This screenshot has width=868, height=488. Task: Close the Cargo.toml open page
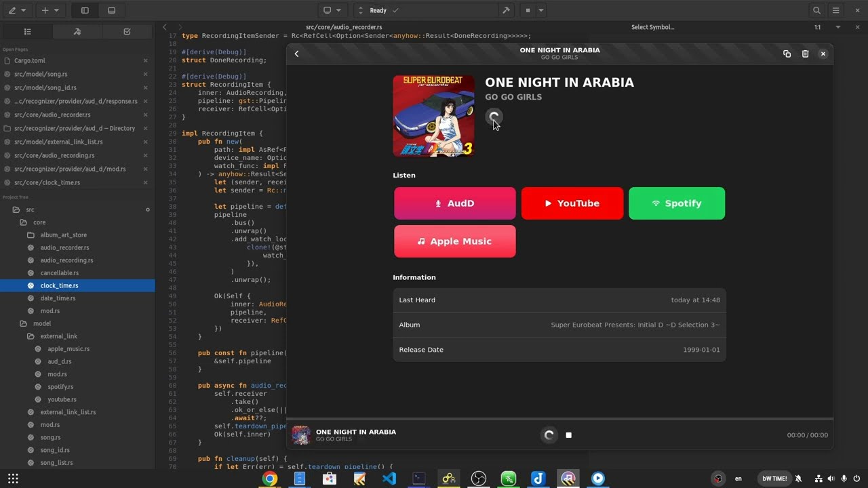145,60
